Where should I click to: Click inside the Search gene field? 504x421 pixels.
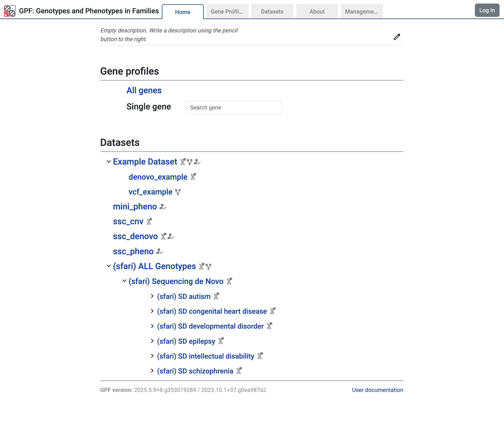pyautogui.click(x=234, y=107)
